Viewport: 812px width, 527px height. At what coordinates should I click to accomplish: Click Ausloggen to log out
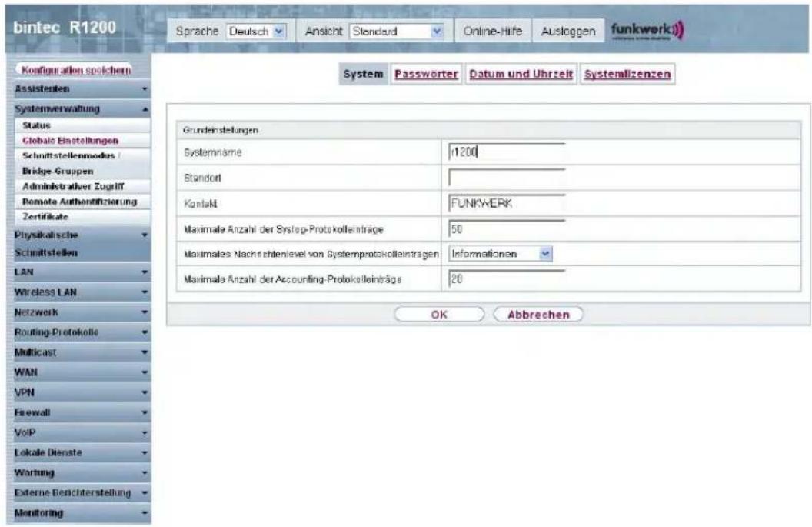point(568,32)
